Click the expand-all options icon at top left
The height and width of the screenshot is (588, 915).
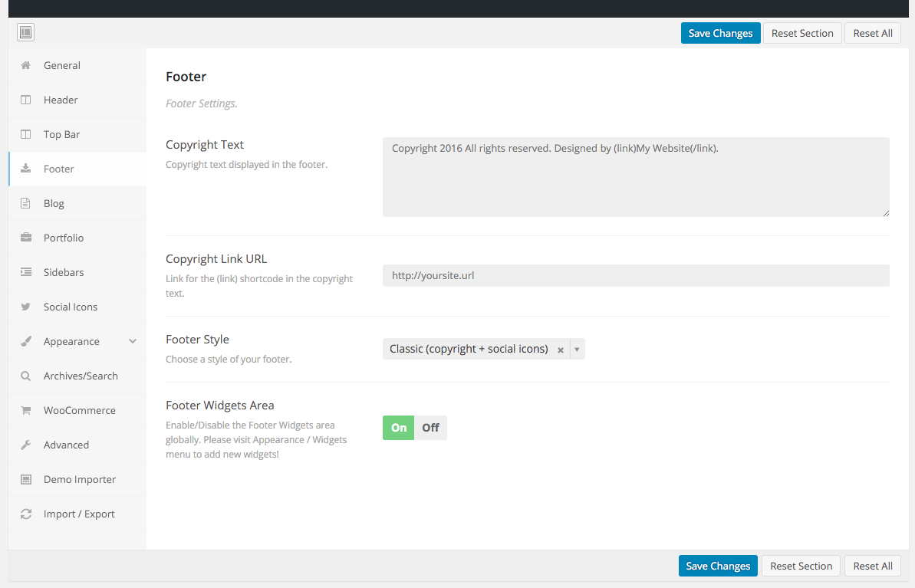[25, 32]
